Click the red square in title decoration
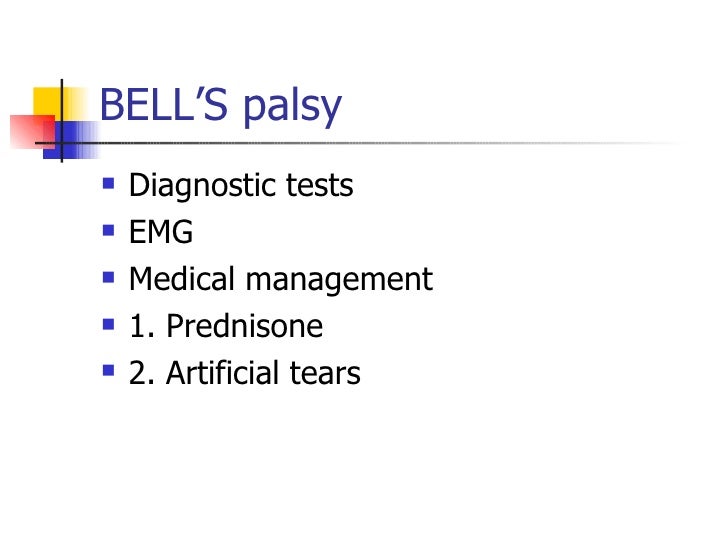Viewport: 728px width, 546px height. point(30,131)
